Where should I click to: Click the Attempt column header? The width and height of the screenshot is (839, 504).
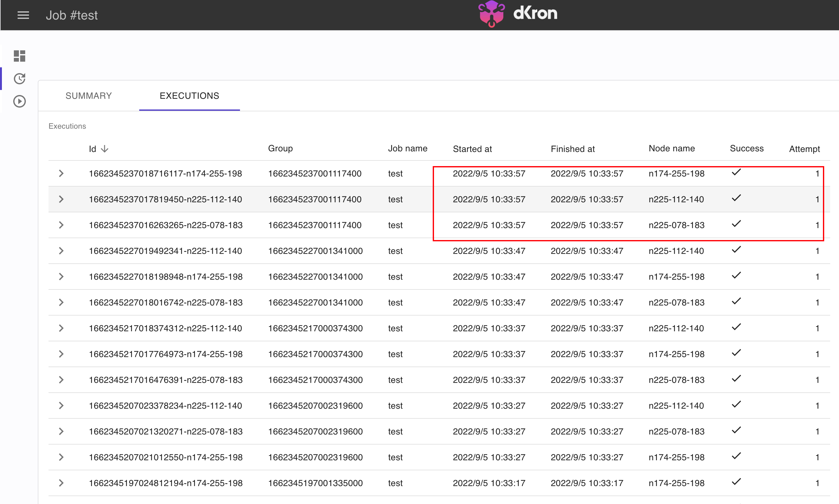804,149
